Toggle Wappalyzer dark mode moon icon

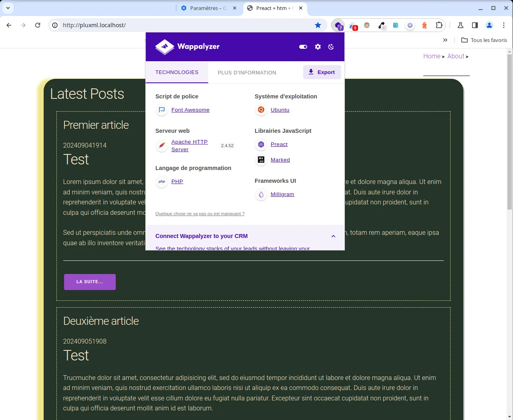coord(331,47)
